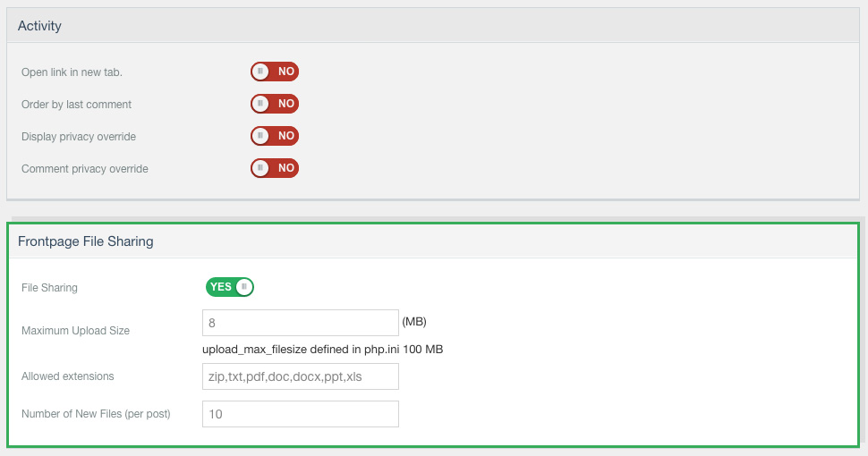The image size is (868, 456).
Task: Click the Comment privacy override label
Action: 85,169
